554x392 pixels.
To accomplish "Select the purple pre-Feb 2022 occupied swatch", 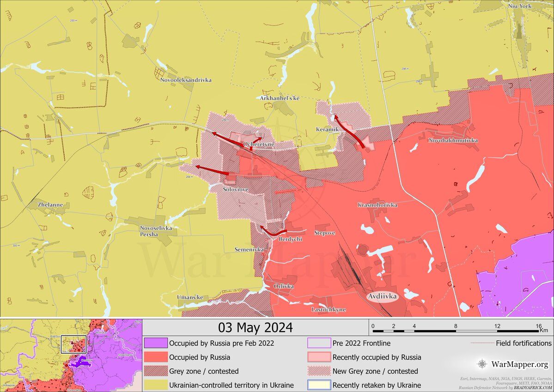I will (155, 343).
